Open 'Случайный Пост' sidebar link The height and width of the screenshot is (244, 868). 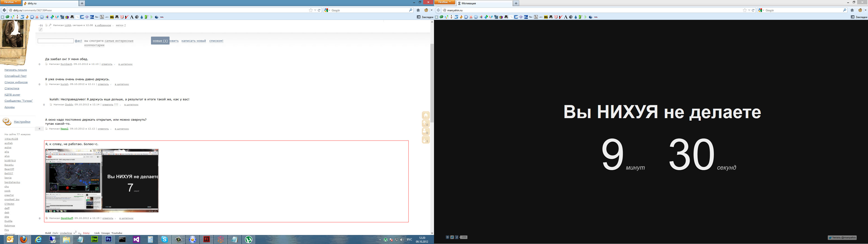[16, 76]
